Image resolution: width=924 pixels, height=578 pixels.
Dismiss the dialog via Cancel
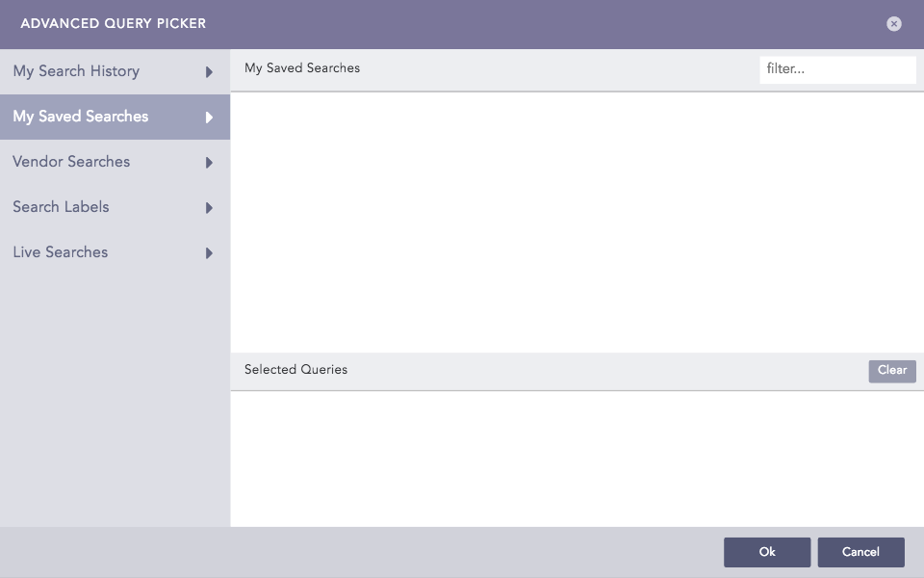(860, 552)
